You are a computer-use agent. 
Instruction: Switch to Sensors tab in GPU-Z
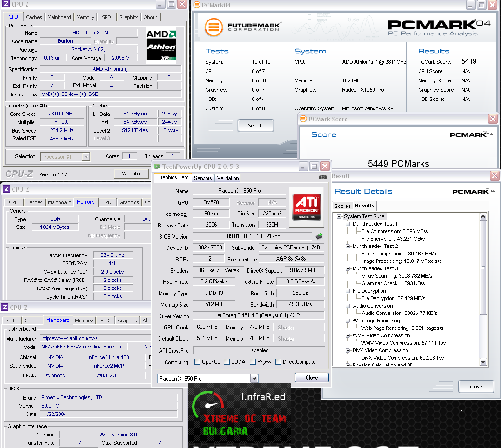pyautogui.click(x=203, y=178)
